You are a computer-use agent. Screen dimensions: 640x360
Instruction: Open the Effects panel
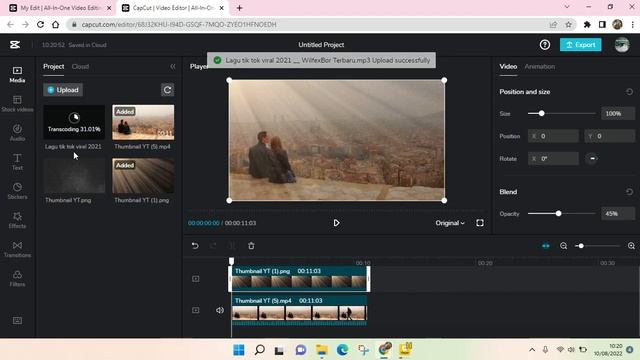click(x=17, y=220)
